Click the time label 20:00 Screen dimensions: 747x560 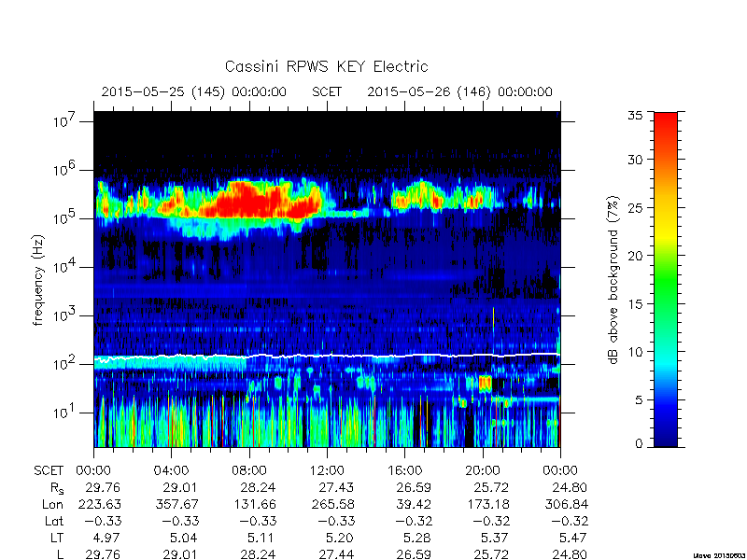[483, 471]
